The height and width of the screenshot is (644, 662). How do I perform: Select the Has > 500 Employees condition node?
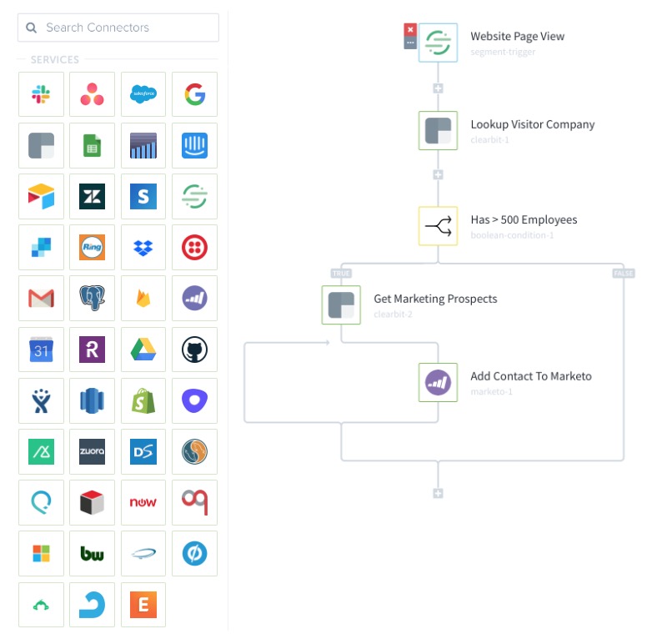(438, 226)
